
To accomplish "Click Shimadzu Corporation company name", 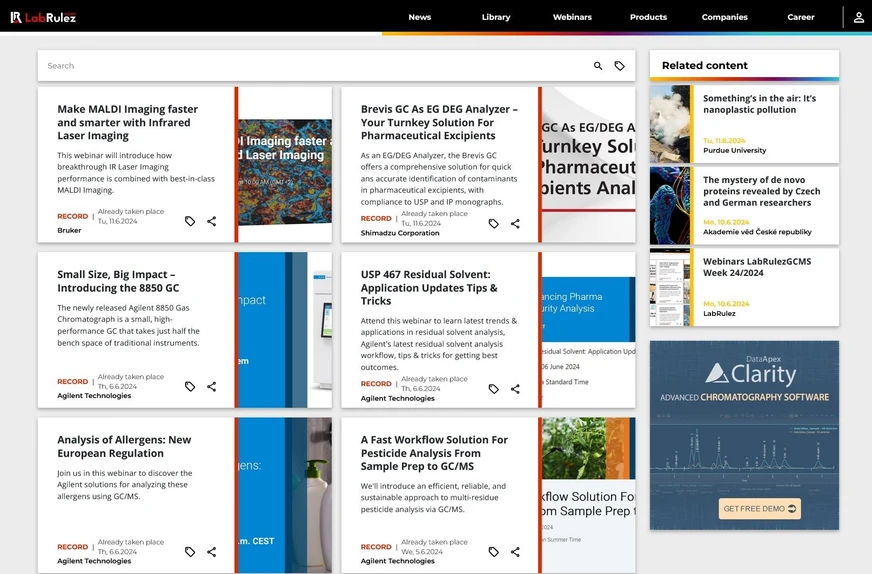I will 400,233.
